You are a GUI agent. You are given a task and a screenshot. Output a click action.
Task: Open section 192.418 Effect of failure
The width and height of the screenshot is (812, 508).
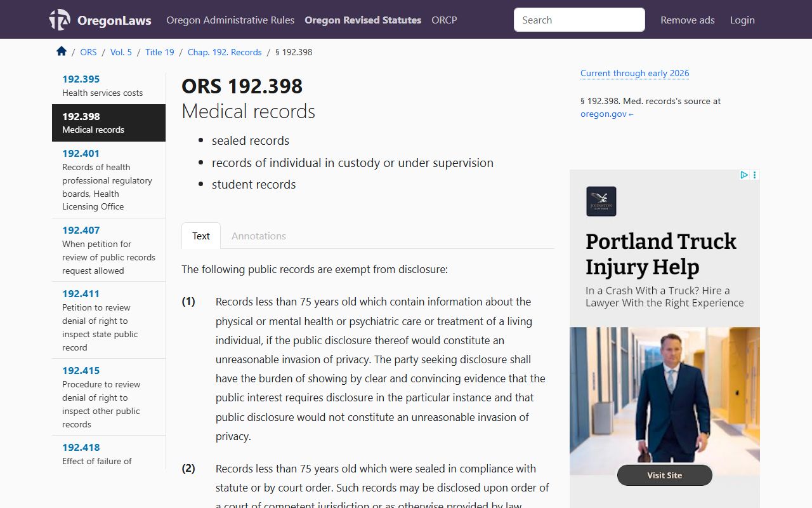pyautogui.click(x=108, y=453)
